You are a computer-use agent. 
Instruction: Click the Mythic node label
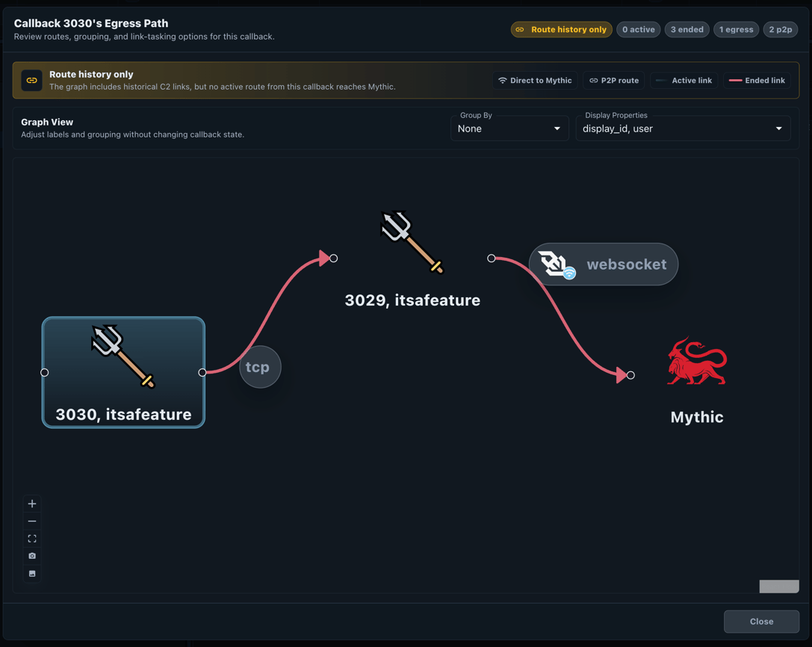click(697, 417)
